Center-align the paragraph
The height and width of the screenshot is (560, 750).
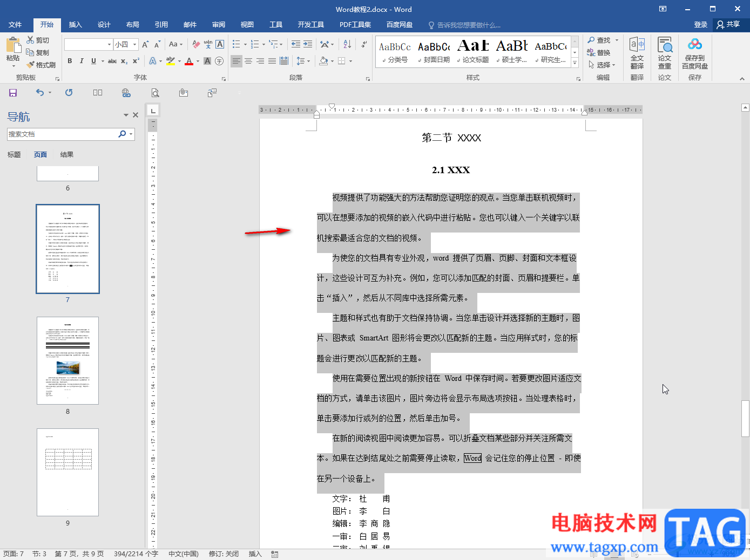coord(248,61)
